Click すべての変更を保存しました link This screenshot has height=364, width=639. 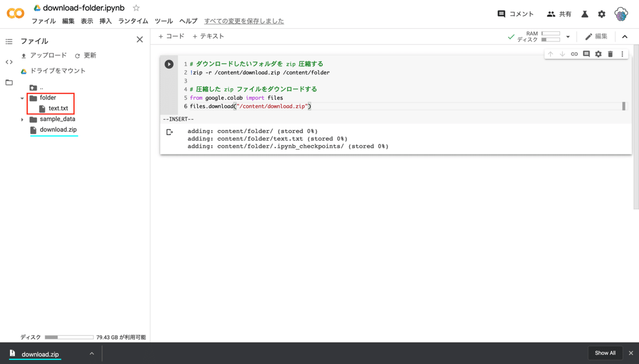pos(244,21)
